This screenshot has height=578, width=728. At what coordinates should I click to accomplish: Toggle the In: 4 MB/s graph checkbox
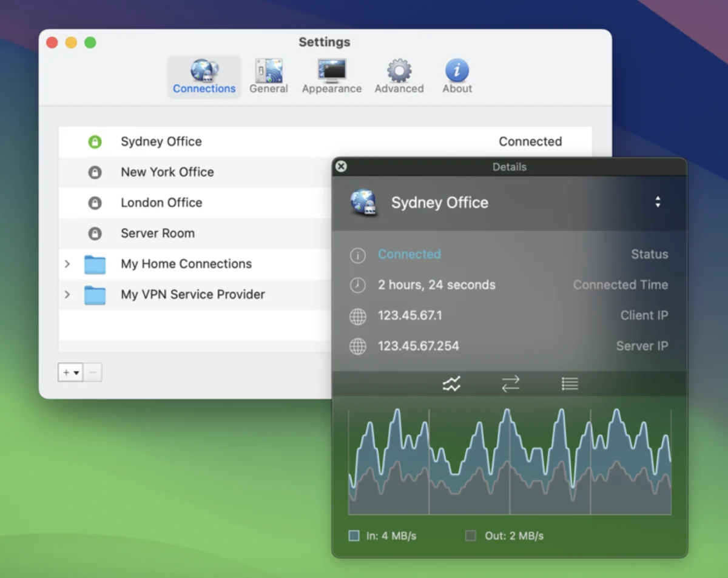354,536
